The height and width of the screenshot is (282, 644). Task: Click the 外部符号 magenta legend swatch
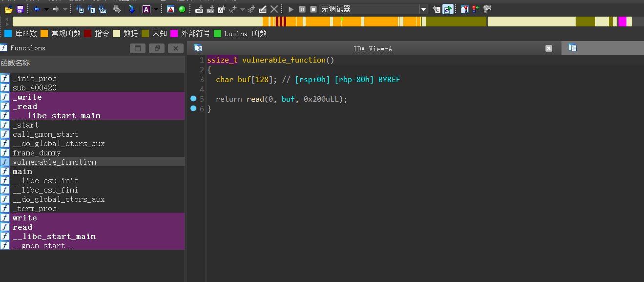tap(174, 34)
